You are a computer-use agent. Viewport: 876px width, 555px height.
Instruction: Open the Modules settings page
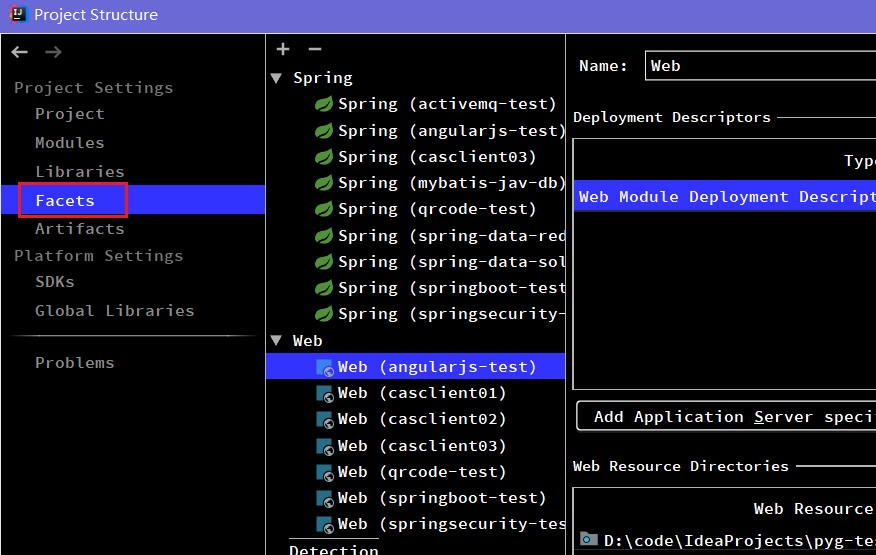[70, 143]
